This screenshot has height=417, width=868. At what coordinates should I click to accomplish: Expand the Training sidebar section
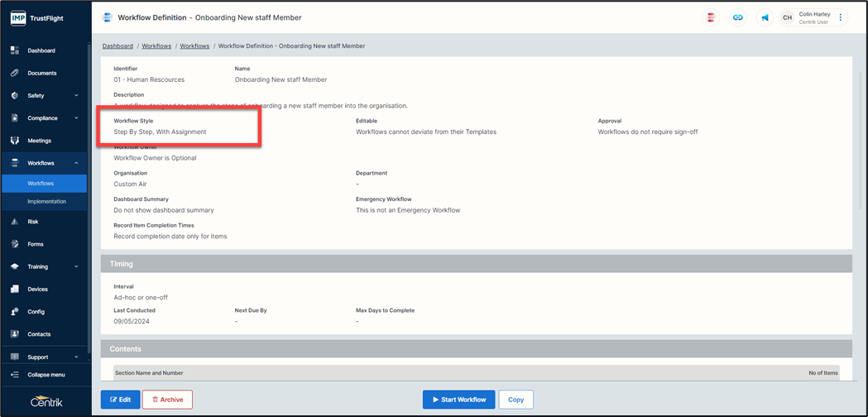pyautogui.click(x=76, y=266)
